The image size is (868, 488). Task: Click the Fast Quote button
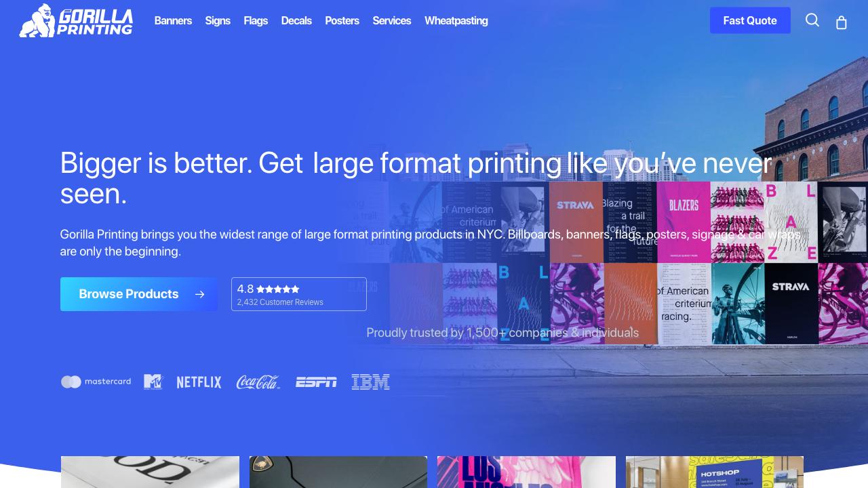tap(750, 20)
